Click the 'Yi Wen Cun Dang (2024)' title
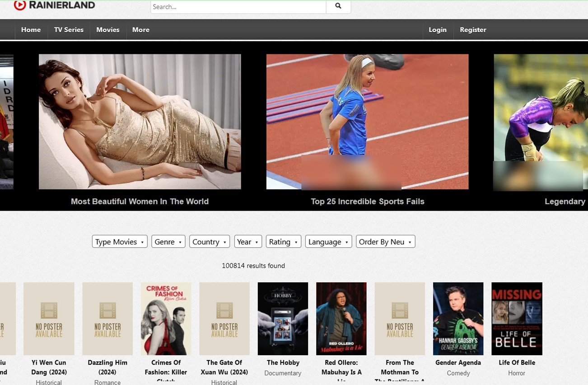This screenshot has height=385, width=588. click(49, 367)
